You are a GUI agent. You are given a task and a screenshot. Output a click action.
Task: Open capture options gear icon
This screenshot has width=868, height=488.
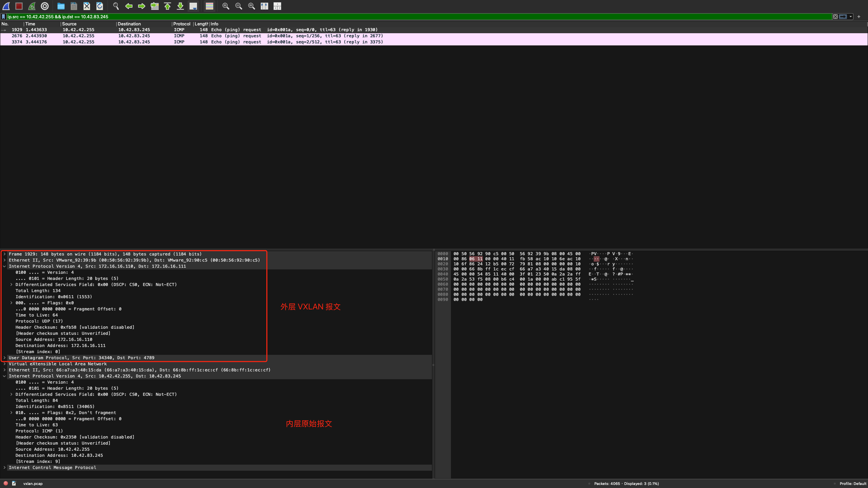tap(45, 6)
